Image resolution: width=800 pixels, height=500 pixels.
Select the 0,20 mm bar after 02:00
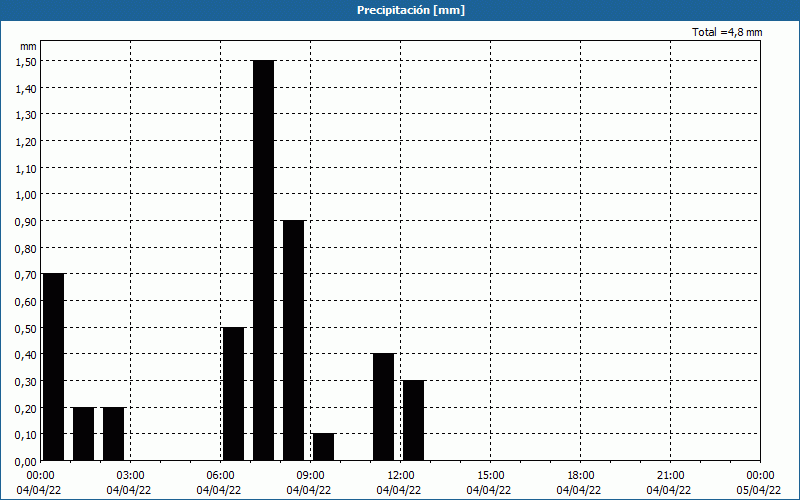coord(114,434)
